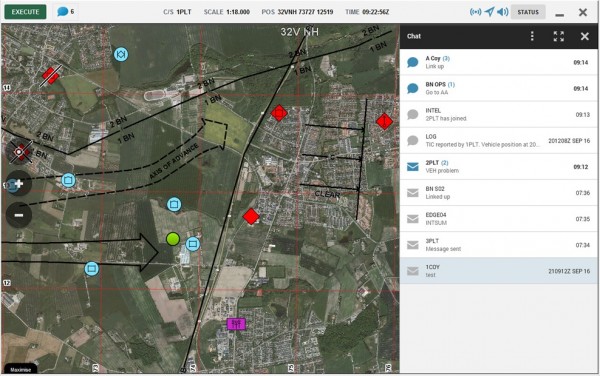Select the magenta unit symbol on map
This screenshot has width=600, height=376.
pyautogui.click(x=236, y=324)
